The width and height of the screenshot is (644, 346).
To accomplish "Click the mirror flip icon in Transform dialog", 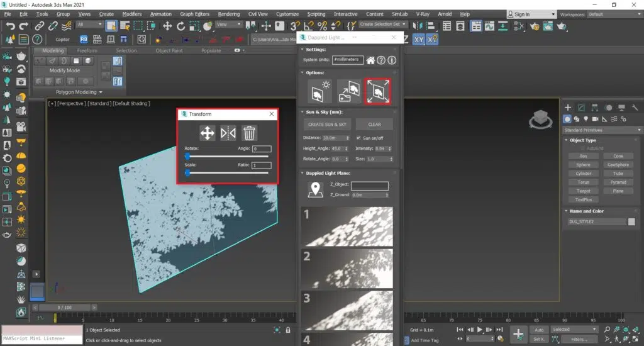I will pyautogui.click(x=228, y=133).
